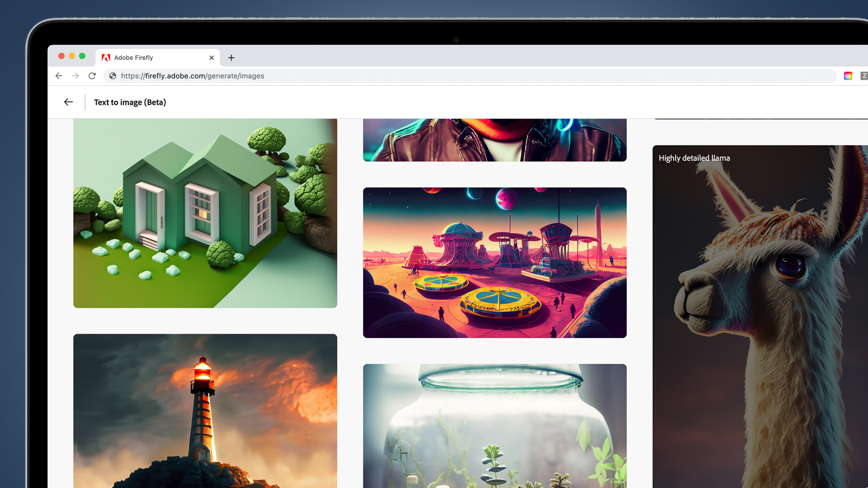Click the highly detailed llama image
868x488 pixels.
760,316
